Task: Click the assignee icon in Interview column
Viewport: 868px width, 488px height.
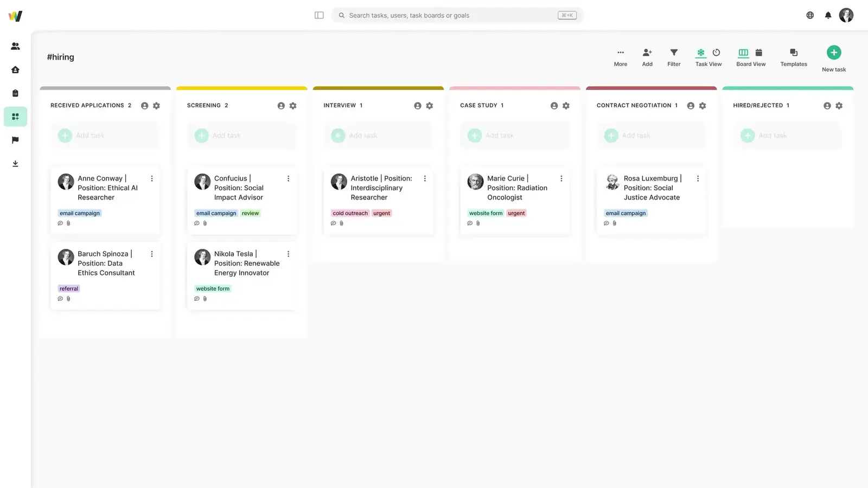Action: tap(417, 106)
